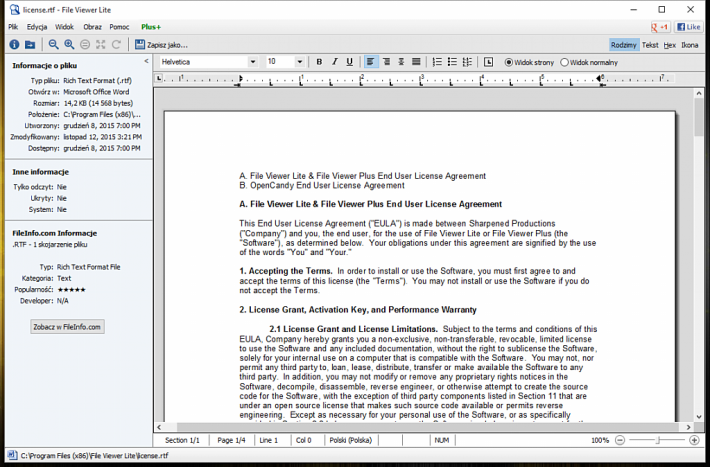Click the Line 1 status entry

269,440
